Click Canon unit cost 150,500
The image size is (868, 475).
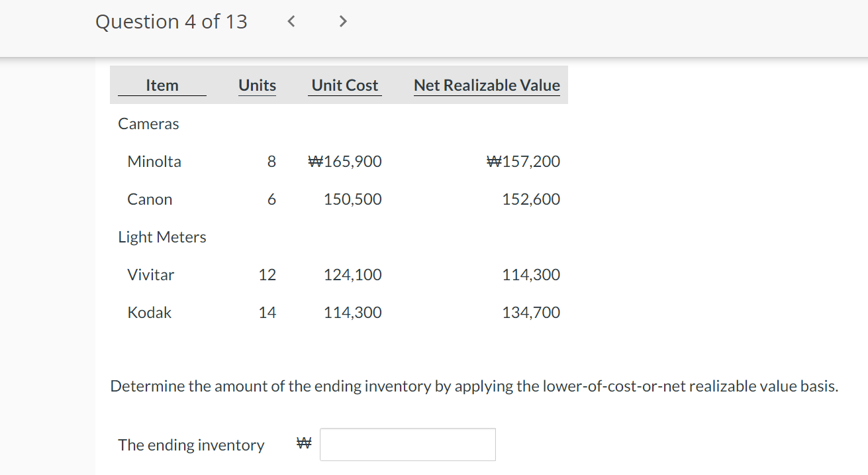tap(353, 199)
